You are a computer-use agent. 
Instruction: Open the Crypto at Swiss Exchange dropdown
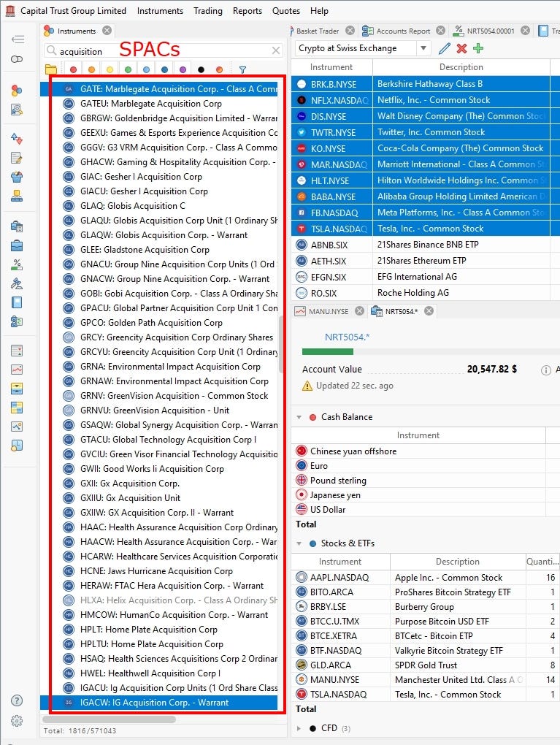click(423, 48)
